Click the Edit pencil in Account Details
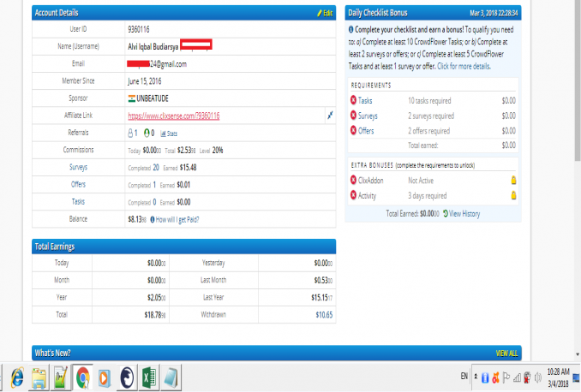The height and width of the screenshot is (392, 581). tap(325, 14)
